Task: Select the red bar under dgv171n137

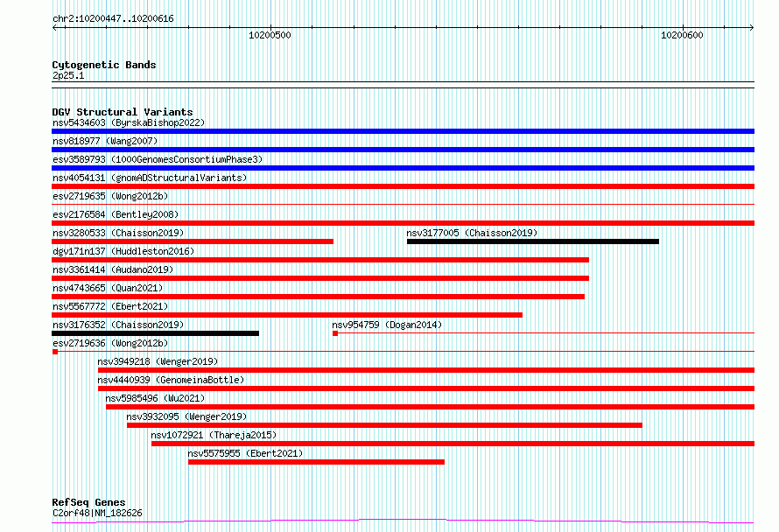Action: click(320, 260)
